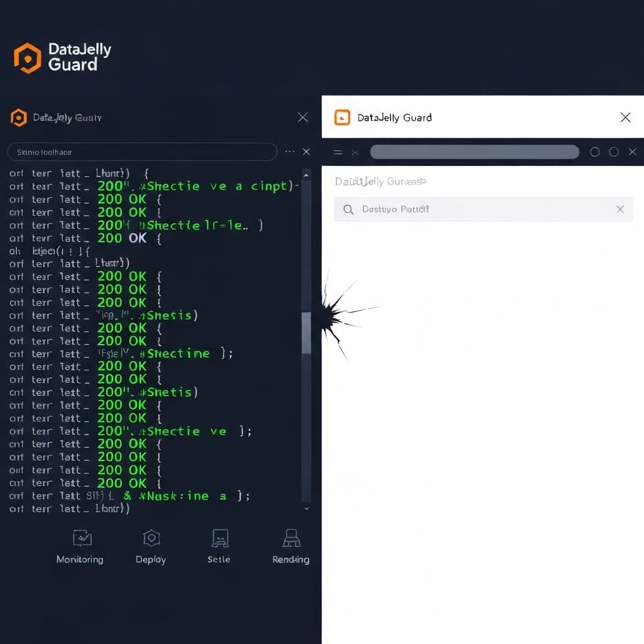Open the Monitoring icon
Screen dimensions: 644x644
tap(82, 538)
